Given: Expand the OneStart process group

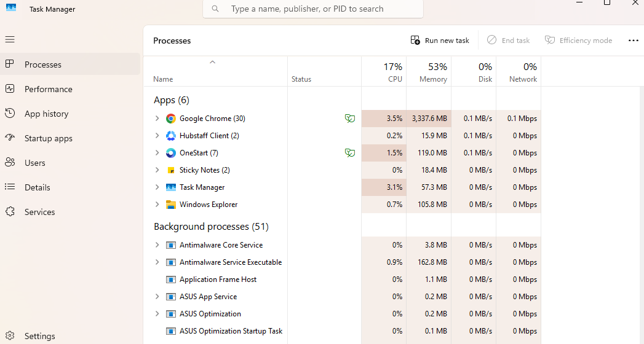Looking at the screenshot, I should (x=157, y=153).
